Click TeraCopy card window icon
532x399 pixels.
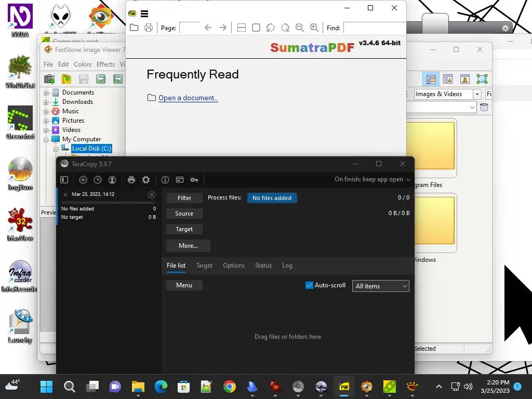point(180,180)
